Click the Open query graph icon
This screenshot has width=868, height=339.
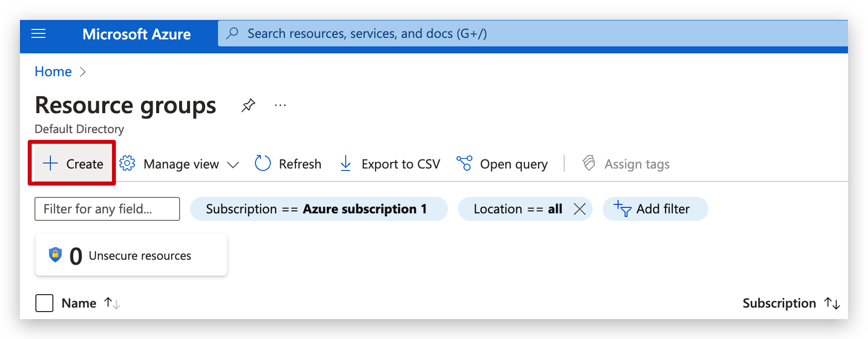[464, 163]
